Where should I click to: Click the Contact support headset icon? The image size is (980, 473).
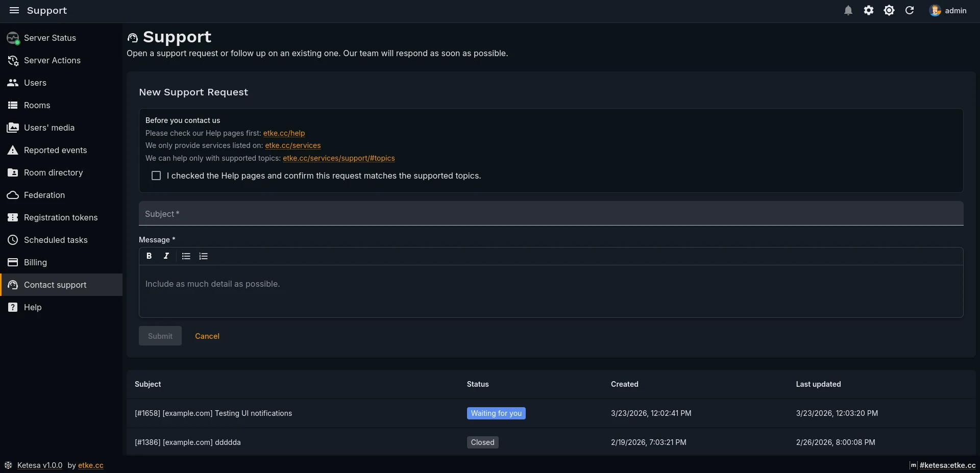(13, 285)
